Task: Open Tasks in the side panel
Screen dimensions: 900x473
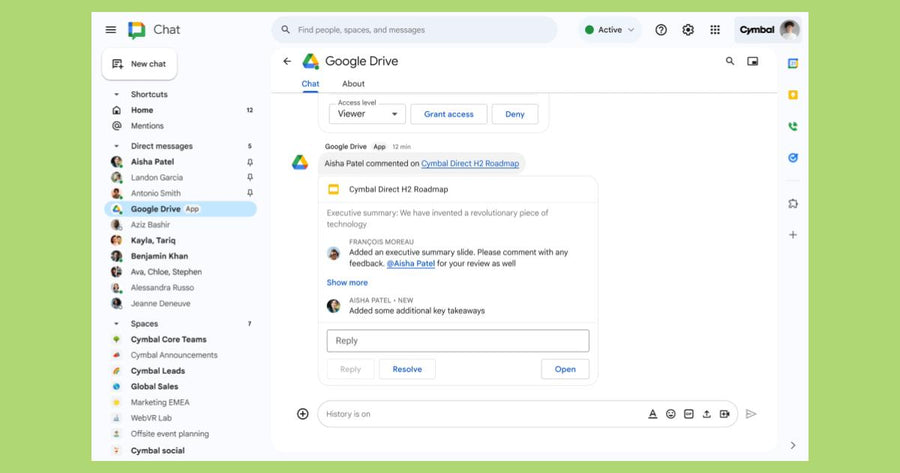Action: [x=793, y=158]
